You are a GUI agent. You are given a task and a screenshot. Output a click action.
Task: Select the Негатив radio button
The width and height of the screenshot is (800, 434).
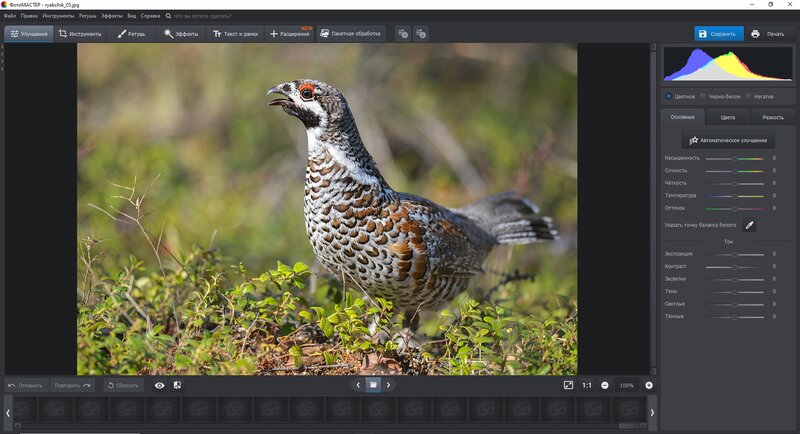click(748, 96)
